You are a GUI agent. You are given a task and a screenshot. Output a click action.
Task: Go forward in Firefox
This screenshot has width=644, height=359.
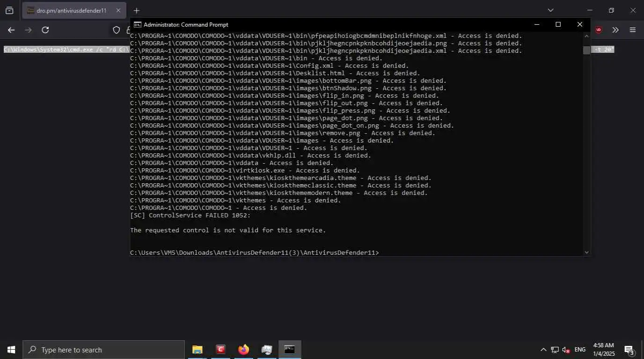[28, 30]
